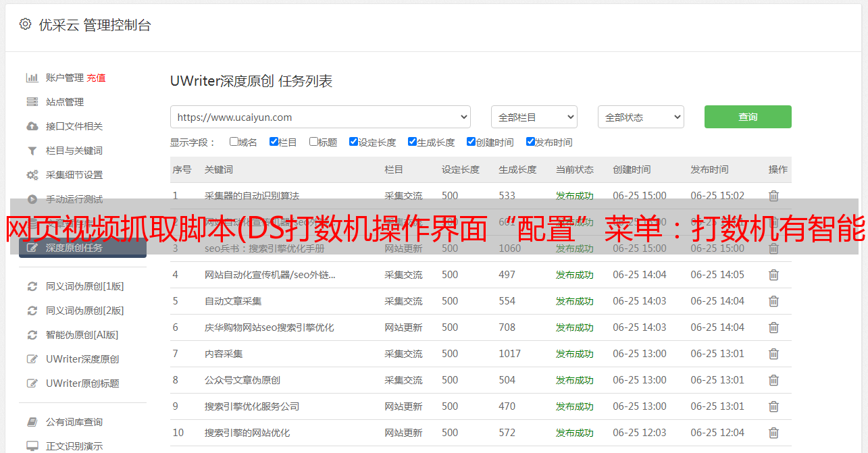Click the 内容采集 keyword row
Viewport: 868px width, 453px height.
(x=224, y=354)
